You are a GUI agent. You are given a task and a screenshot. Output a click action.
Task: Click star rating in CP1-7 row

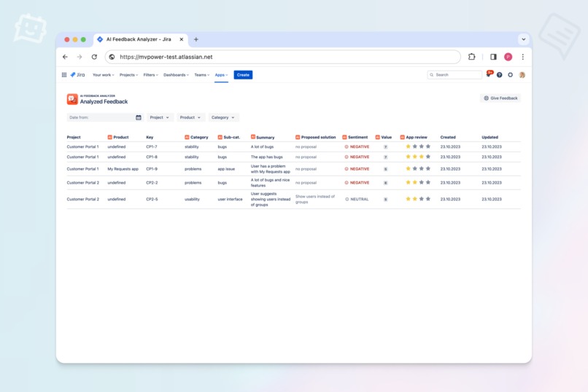pos(418,146)
